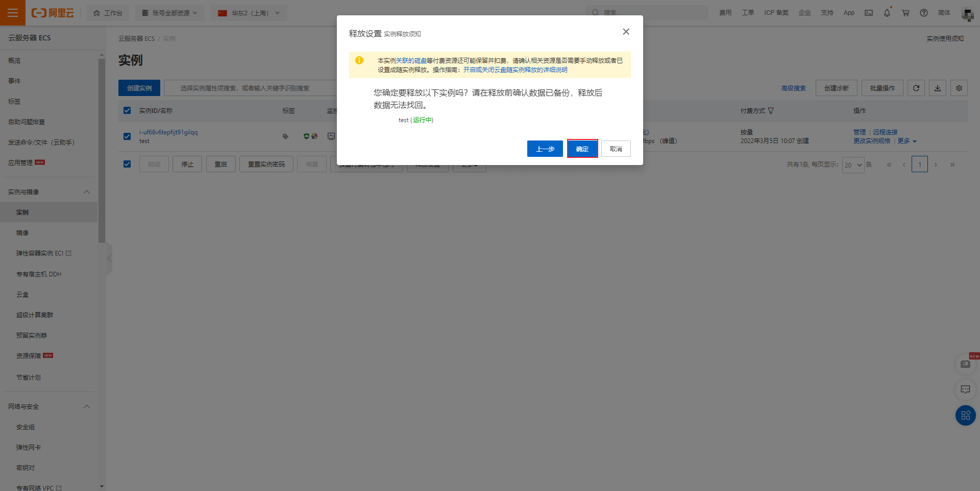Image resolution: width=980 pixels, height=491 pixels.
Task: Select 镜像 in the sidebar
Action: click(x=22, y=233)
